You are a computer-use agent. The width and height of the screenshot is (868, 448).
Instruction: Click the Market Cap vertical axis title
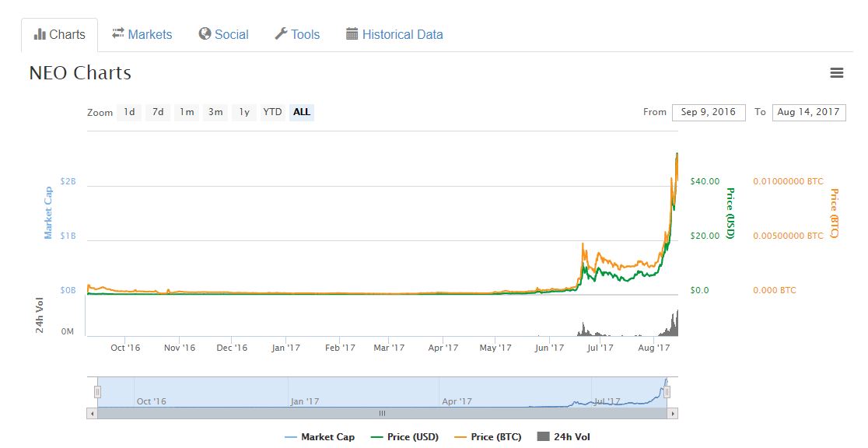[48, 212]
